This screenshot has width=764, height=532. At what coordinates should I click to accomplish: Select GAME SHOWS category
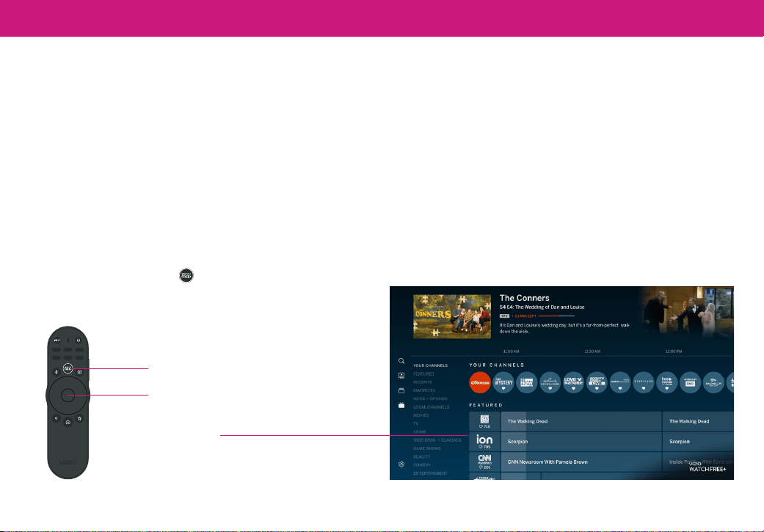[x=427, y=448]
